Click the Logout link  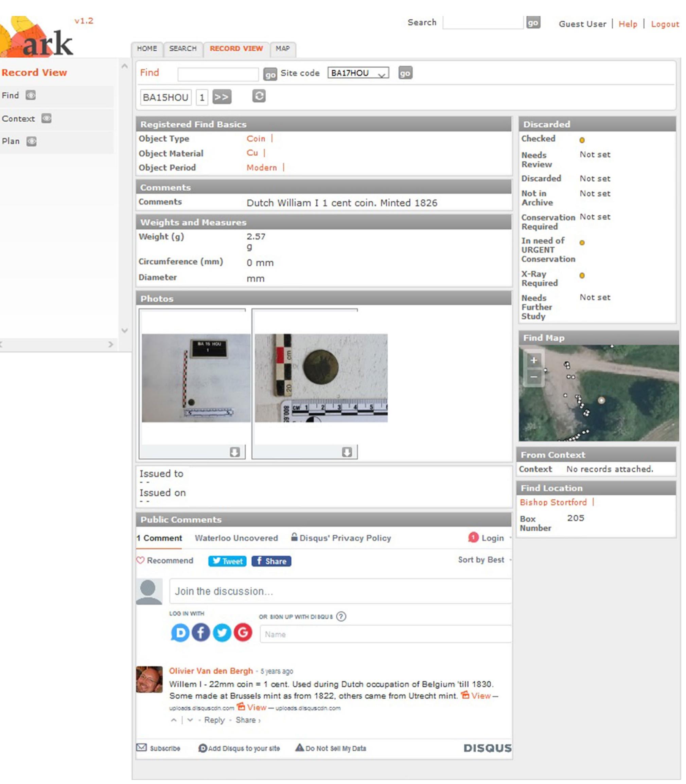(665, 24)
